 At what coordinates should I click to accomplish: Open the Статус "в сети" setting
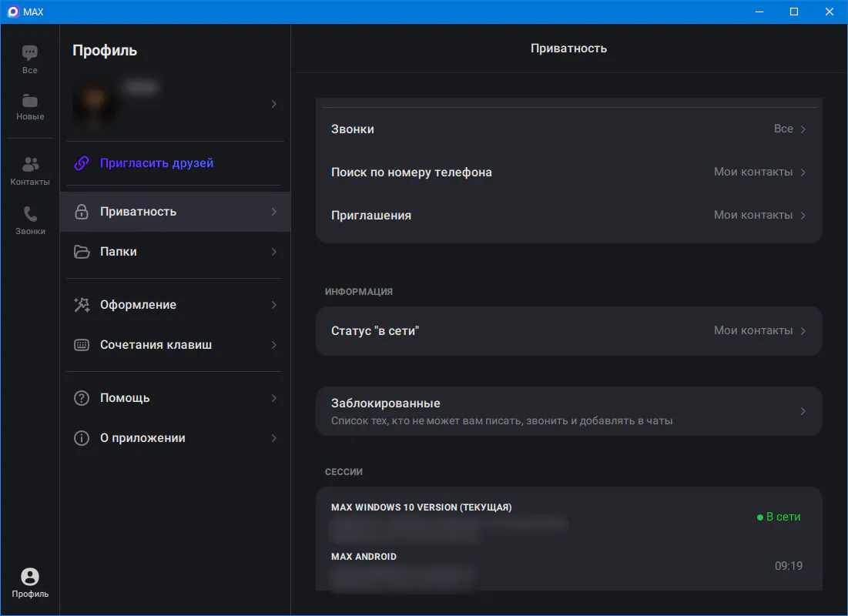click(x=569, y=330)
